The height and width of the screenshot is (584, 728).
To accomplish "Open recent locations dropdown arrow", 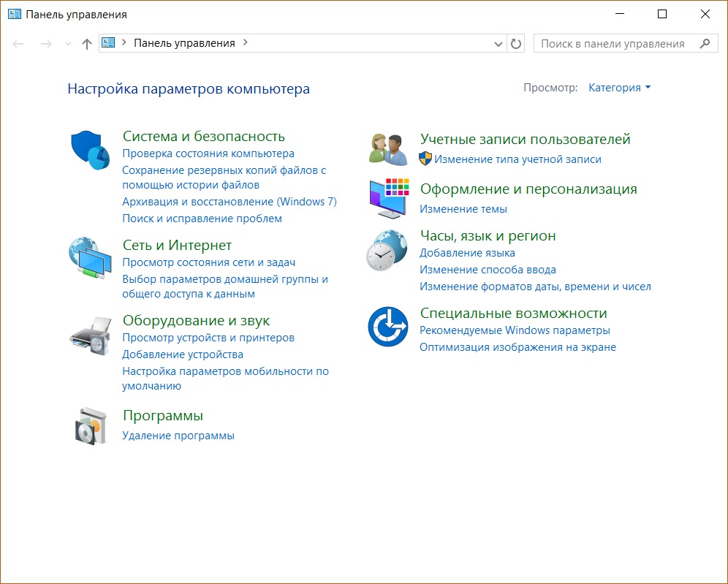I will tap(69, 44).
